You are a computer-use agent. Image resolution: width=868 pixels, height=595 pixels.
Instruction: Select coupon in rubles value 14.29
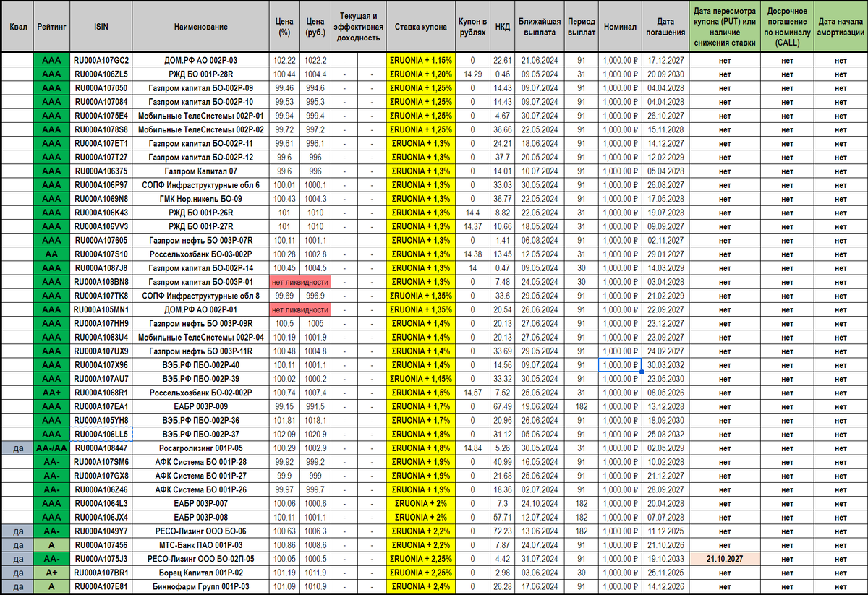click(472, 74)
